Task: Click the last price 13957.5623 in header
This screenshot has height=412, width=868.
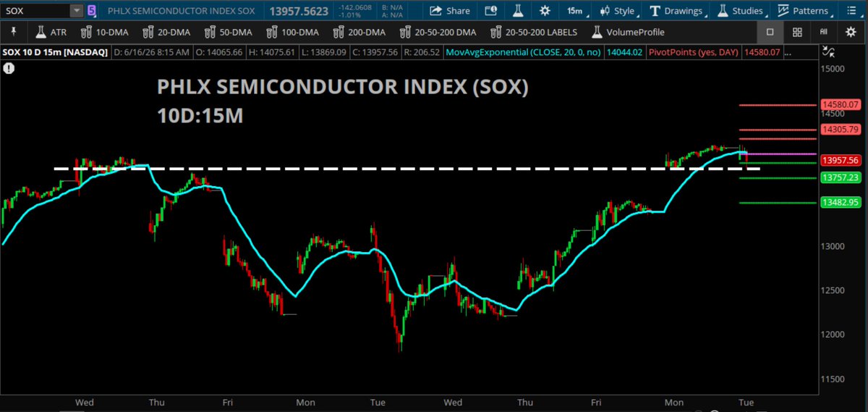Action: pyautogui.click(x=299, y=11)
